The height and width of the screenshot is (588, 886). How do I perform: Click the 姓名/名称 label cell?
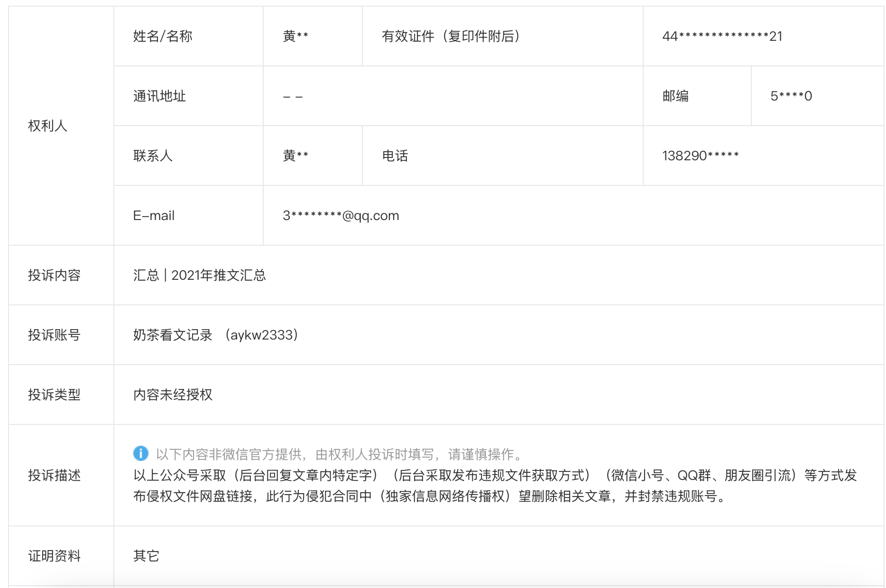pyautogui.click(x=163, y=36)
